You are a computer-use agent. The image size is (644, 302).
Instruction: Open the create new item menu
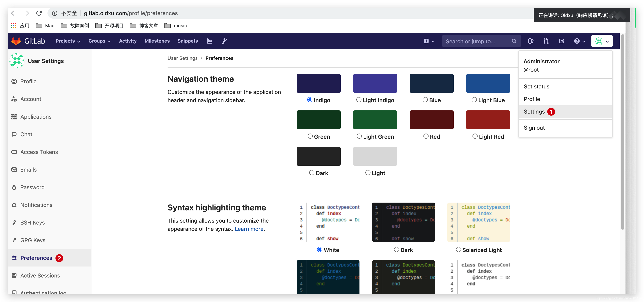tap(429, 41)
